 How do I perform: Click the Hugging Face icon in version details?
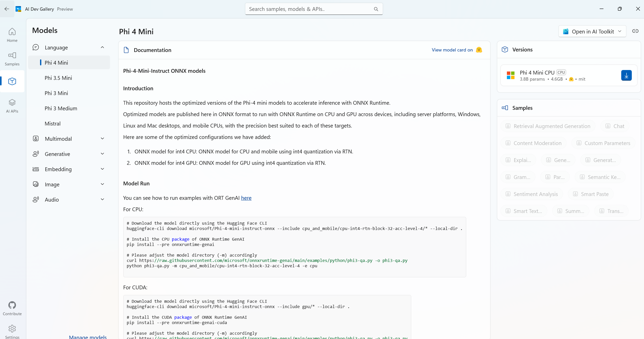(x=571, y=79)
